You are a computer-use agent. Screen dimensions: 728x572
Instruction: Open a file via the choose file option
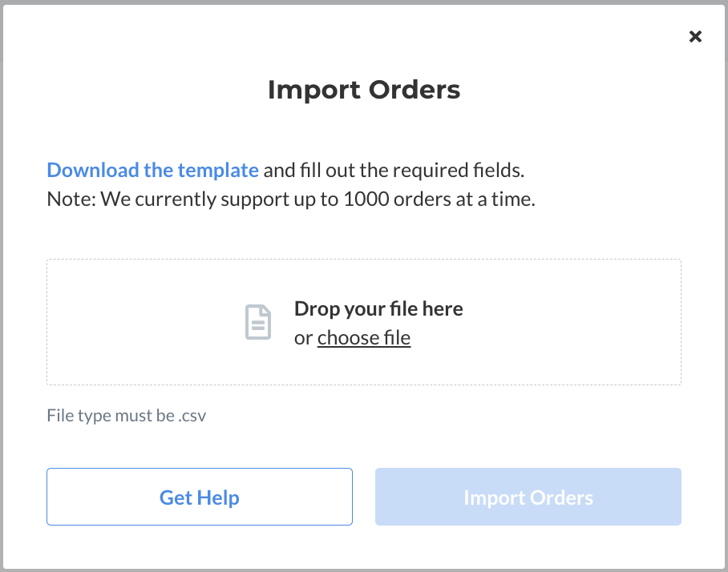(x=363, y=337)
